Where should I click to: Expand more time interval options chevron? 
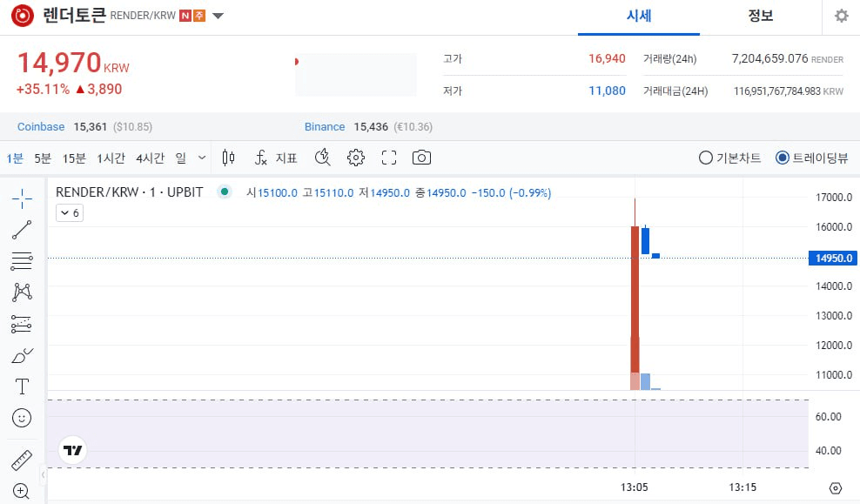tap(202, 158)
